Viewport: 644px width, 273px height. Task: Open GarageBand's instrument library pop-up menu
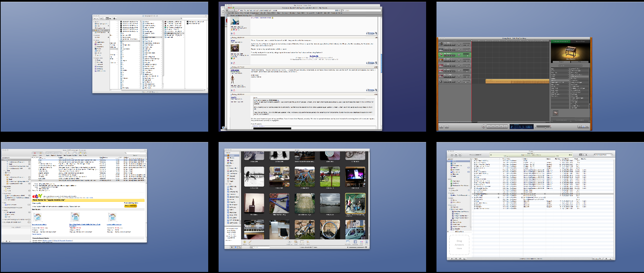pyautogui.click(x=570, y=66)
